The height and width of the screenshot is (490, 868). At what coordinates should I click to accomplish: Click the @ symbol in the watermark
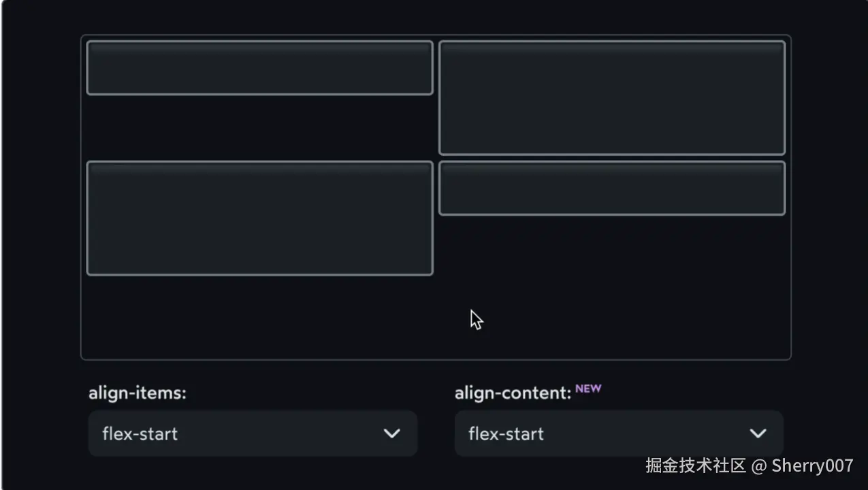[758, 465]
